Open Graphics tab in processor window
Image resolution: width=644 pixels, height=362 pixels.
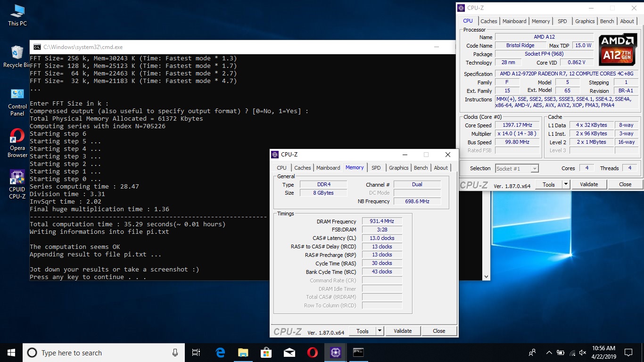[585, 21]
